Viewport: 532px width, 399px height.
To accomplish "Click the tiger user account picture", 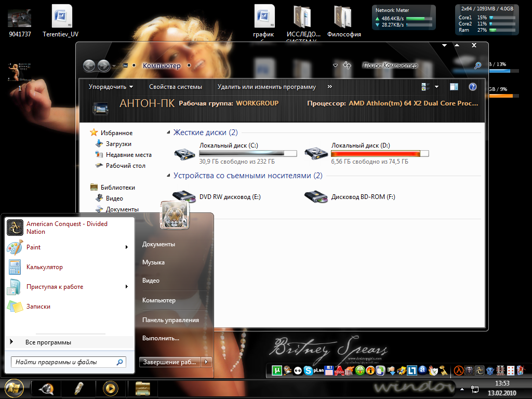I will [175, 215].
